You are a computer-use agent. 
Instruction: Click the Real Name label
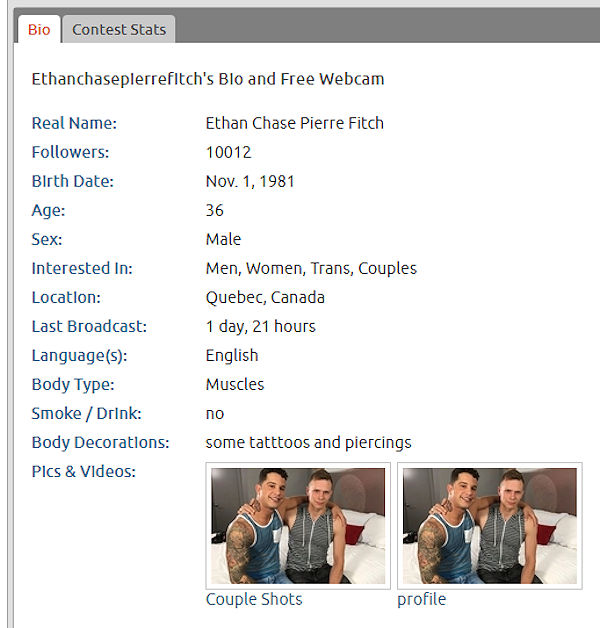pyautogui.click(x=74, y=123)
